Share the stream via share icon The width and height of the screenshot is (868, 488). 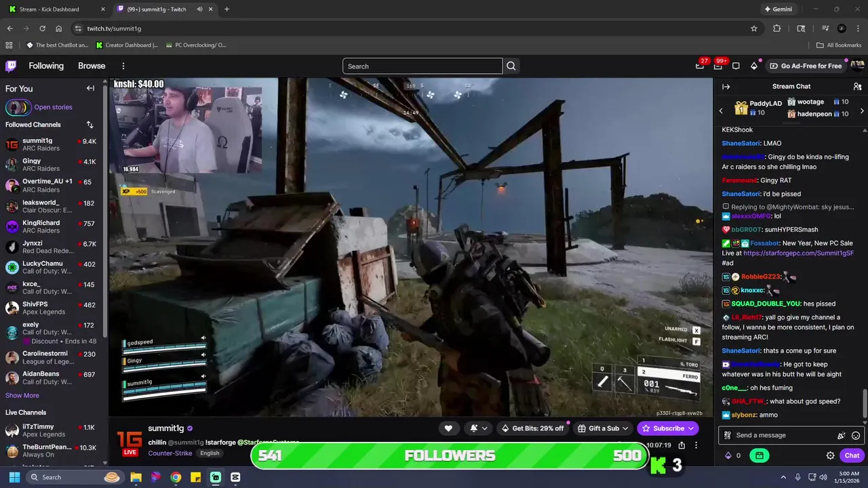click(682, 445)
